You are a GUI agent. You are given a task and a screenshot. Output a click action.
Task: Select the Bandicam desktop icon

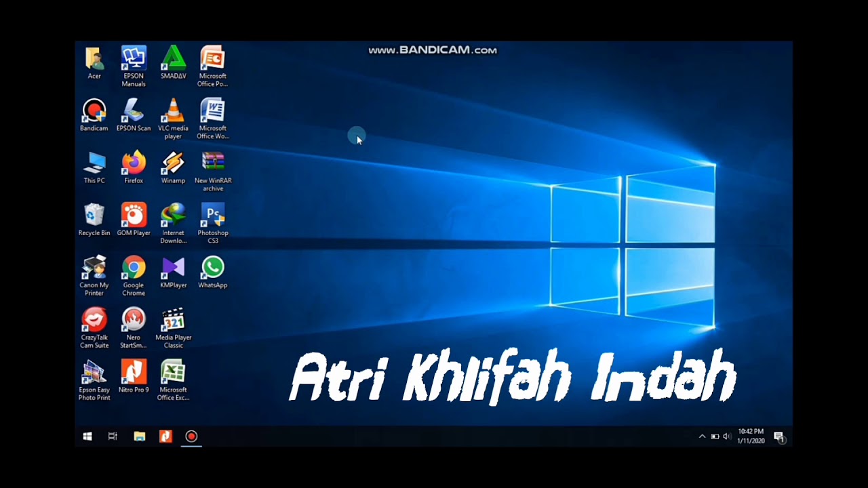tap(94, 115)
